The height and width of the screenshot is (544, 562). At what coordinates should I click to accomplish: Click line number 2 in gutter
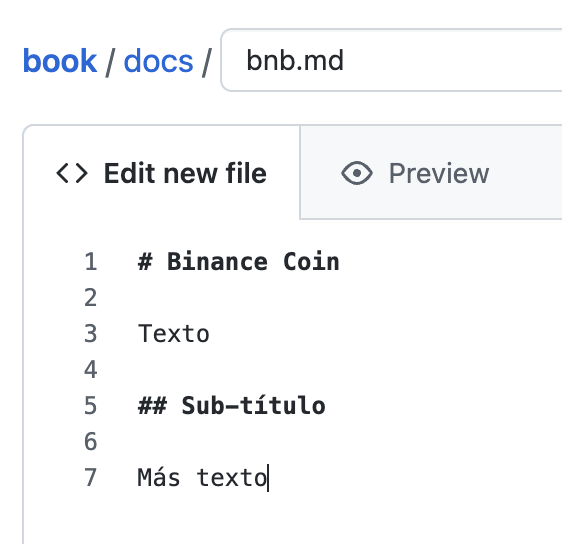coord(90,297)
